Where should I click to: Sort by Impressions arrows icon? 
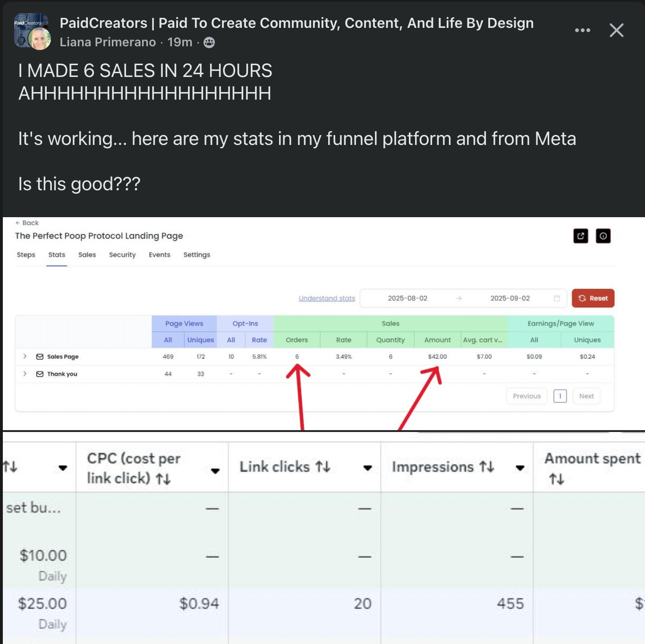coord(487,467)
